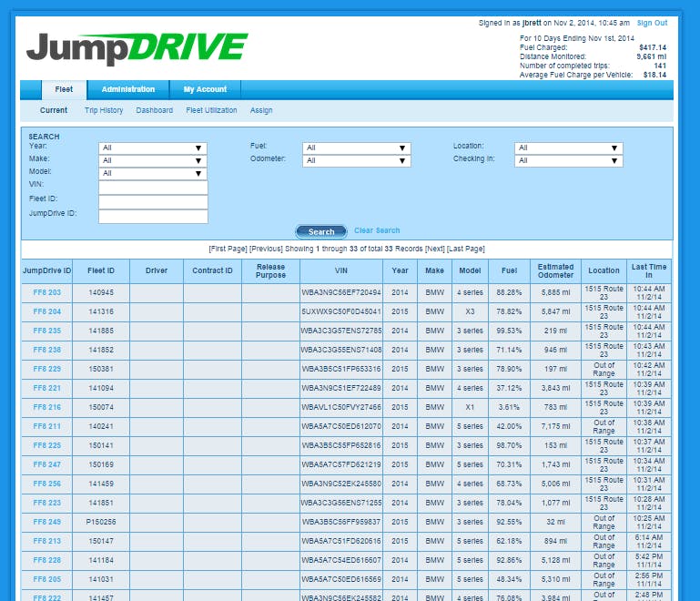This screenshot has width=700, height=601.
Task: Open the Checking In dropdown
Action: (x=568, y=160)
